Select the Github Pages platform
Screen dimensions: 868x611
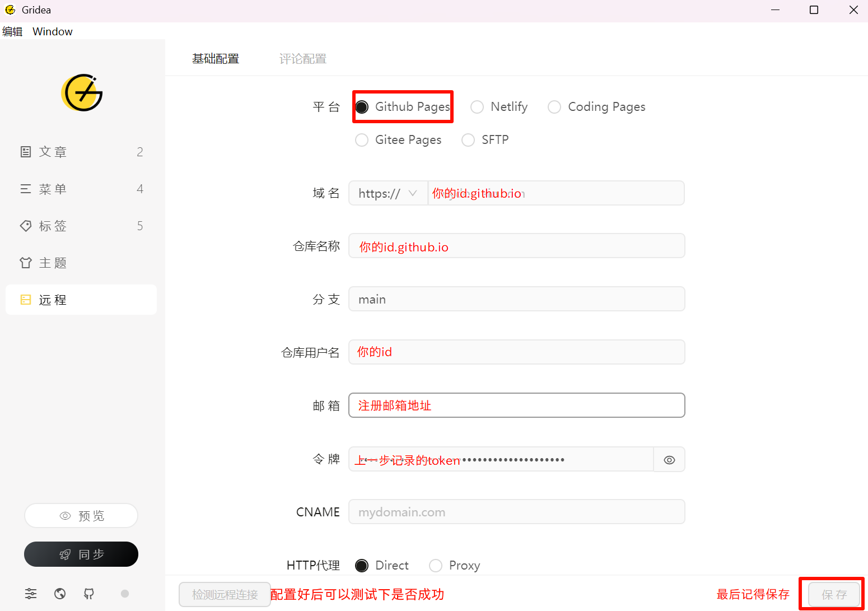click(403, 106)
